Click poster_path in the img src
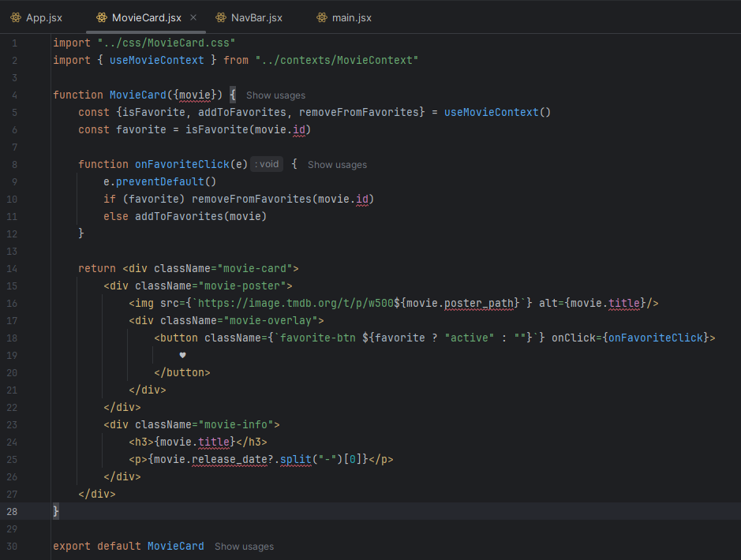 tap(479, 303)
